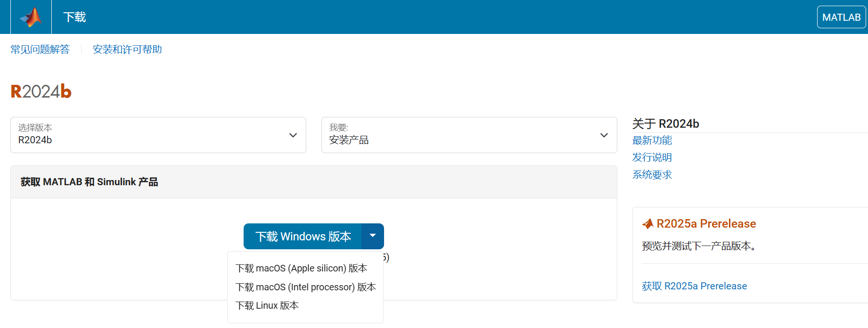Select 下载 macOS (Apple silicon) 版本
868x328 pixels.
[x=301, y=268]
